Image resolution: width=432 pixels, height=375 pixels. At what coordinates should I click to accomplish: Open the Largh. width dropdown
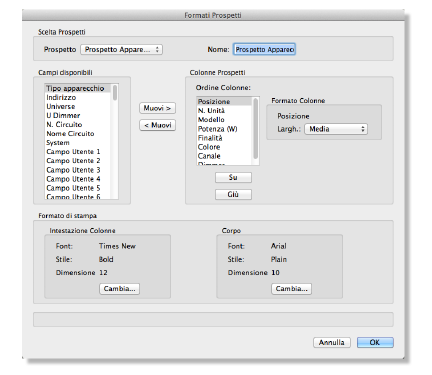click(x=336, y=129)
